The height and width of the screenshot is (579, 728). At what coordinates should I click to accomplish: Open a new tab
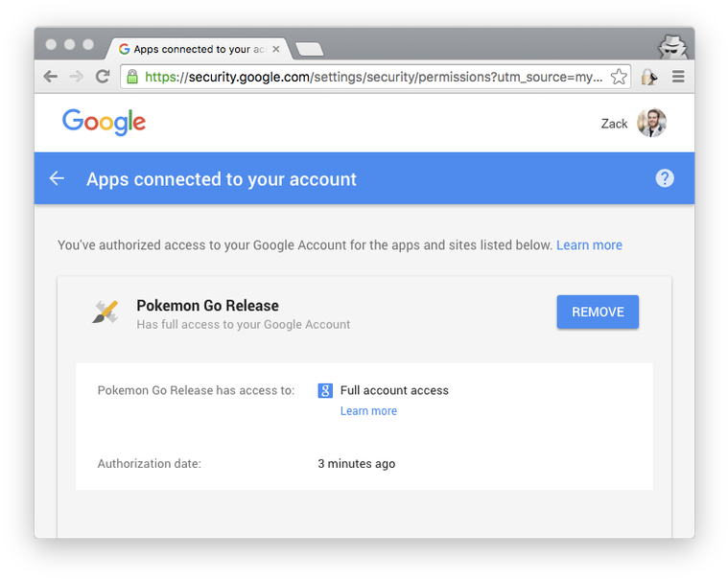coord(309,49)
